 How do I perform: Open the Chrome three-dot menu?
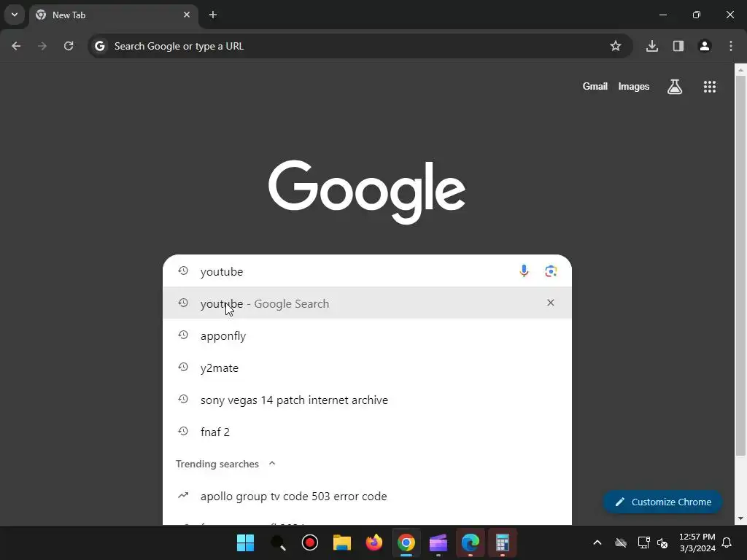(x=731, y=46)
